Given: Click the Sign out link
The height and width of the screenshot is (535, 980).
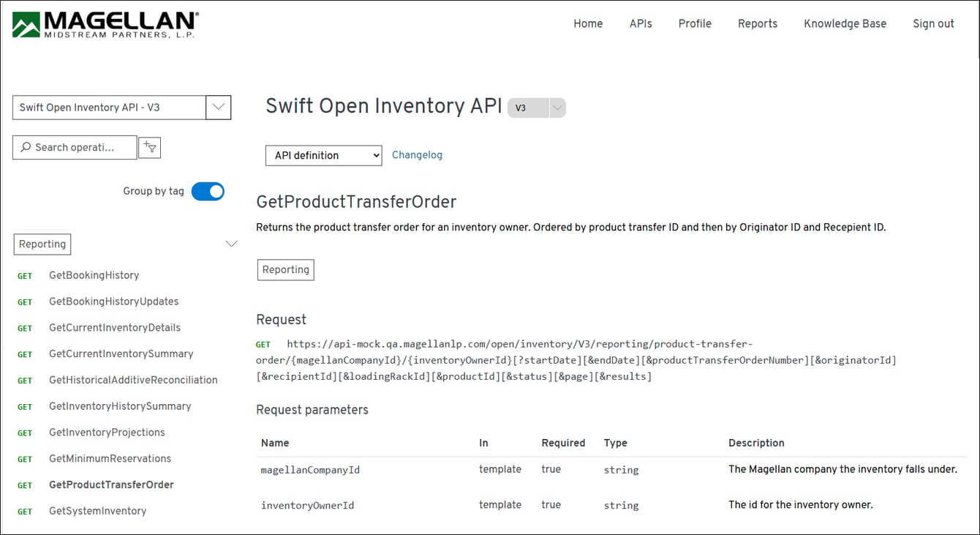Looking at the screenshot, I should point(933,23).
